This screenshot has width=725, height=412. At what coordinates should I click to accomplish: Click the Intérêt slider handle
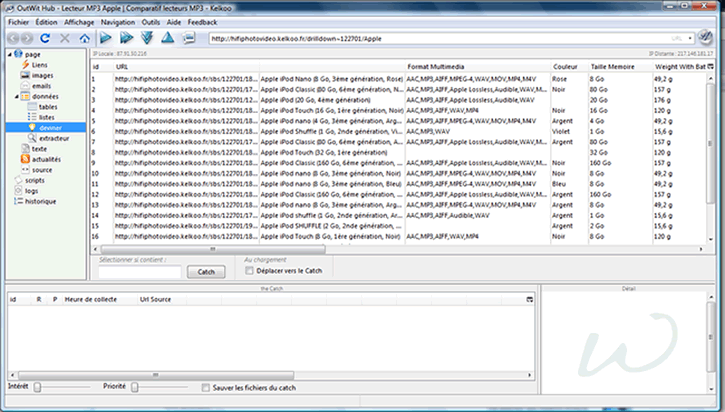click(x=37, y=387)
